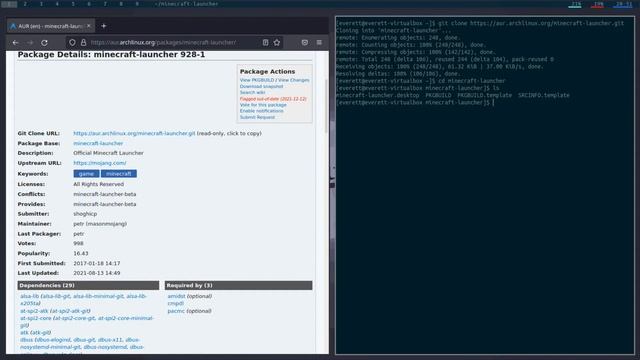Click minecraft-launcher-beta in the Provides row
Screen dimensions: 640x360
(x=104, y=204)
